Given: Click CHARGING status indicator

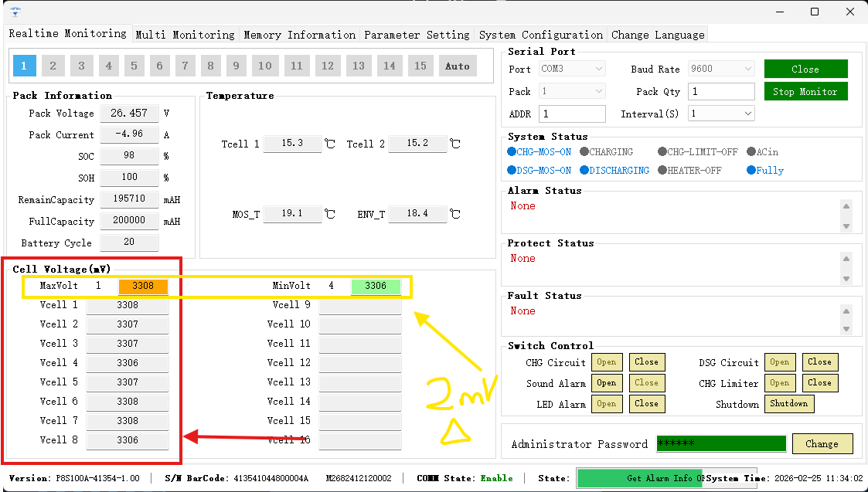Looking at the screenshot, I should pos(606,151).
